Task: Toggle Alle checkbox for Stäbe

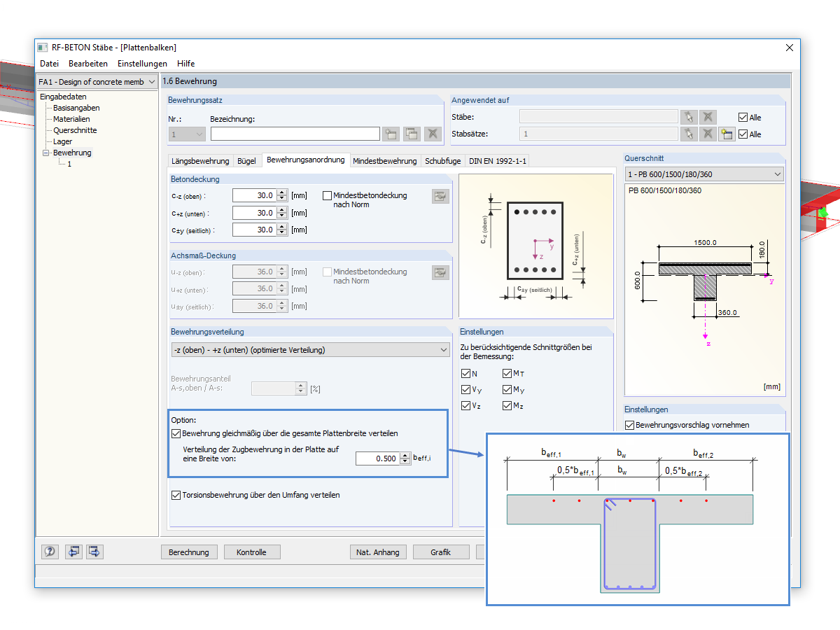Action: click(743, 118)
